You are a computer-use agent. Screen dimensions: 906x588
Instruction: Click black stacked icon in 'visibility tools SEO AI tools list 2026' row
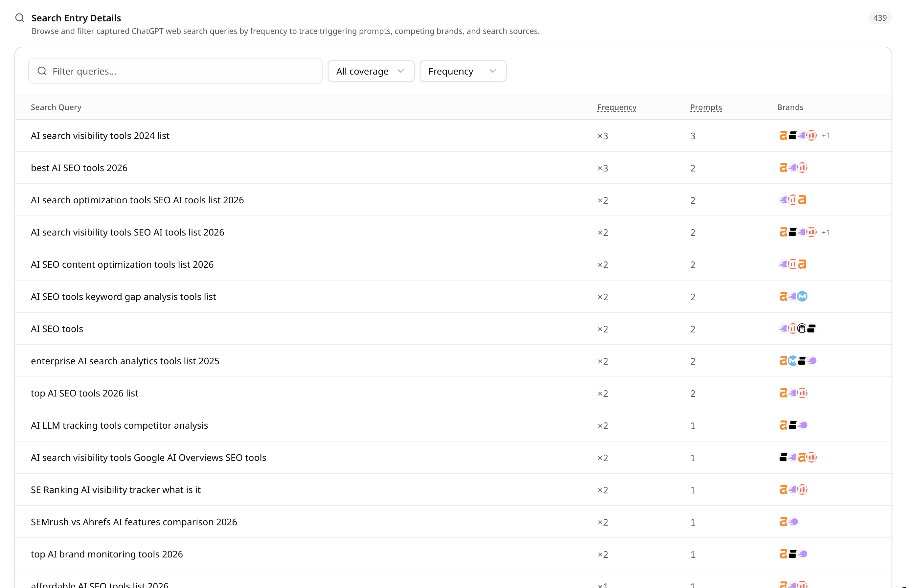point(793,232)
